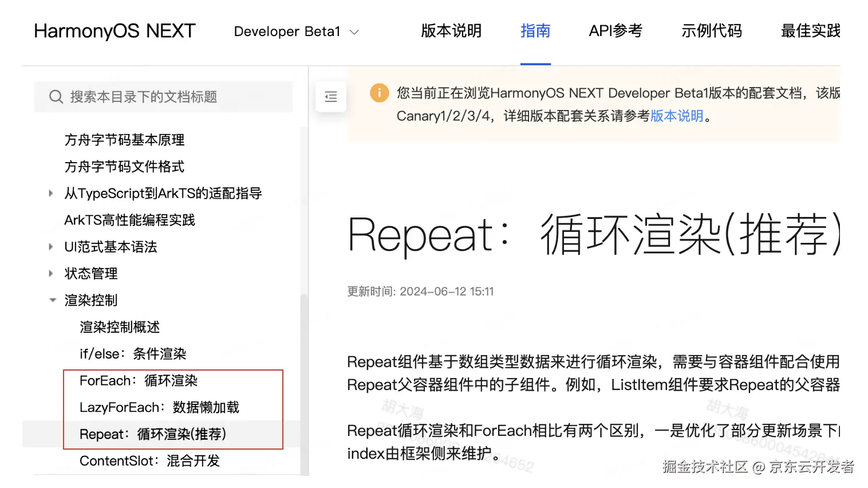Open LazyForEach：数据懒加载 document
This screenshot has width=868, height=488.
(159, 407)
